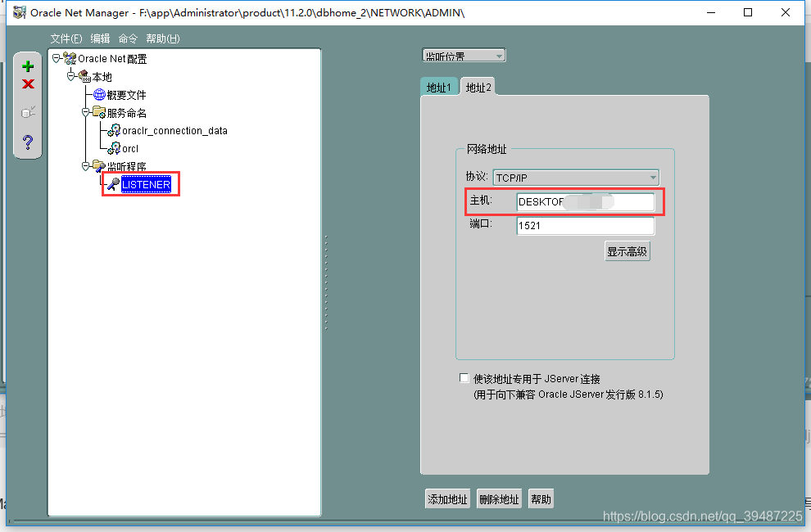
Task: Select the LISTENER tree item
Action: pos(147,185)
